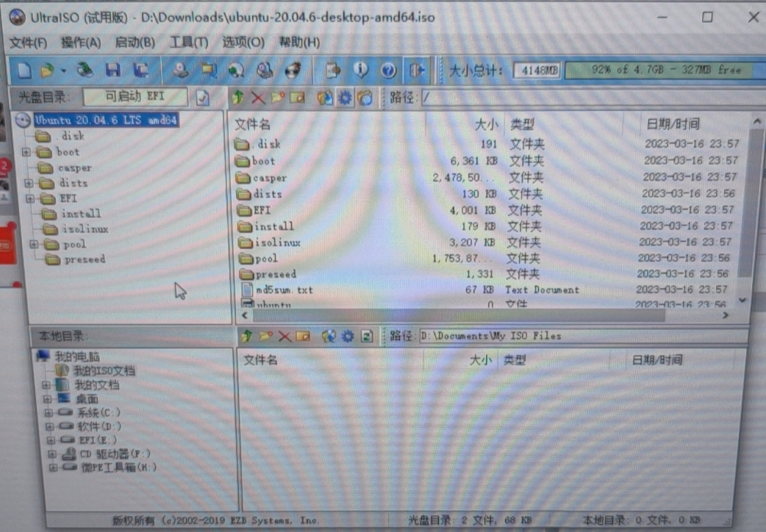The image size is (766, 532).
Task: Expand the pool folder in the disc tree
Action: click(34, 244)
